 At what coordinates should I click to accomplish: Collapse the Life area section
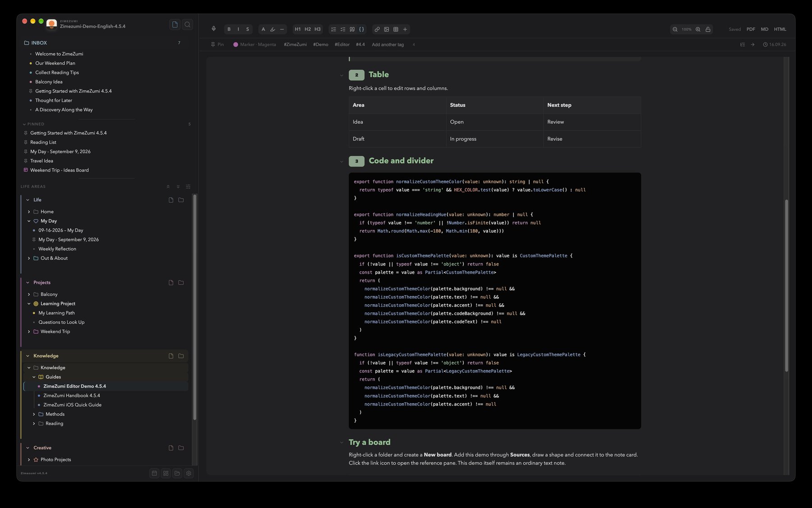pyautogui.click(x=28, y=200)
